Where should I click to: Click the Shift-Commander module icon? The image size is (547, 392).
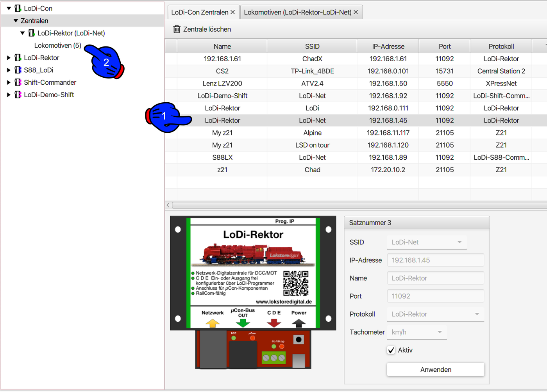point(18,82)
